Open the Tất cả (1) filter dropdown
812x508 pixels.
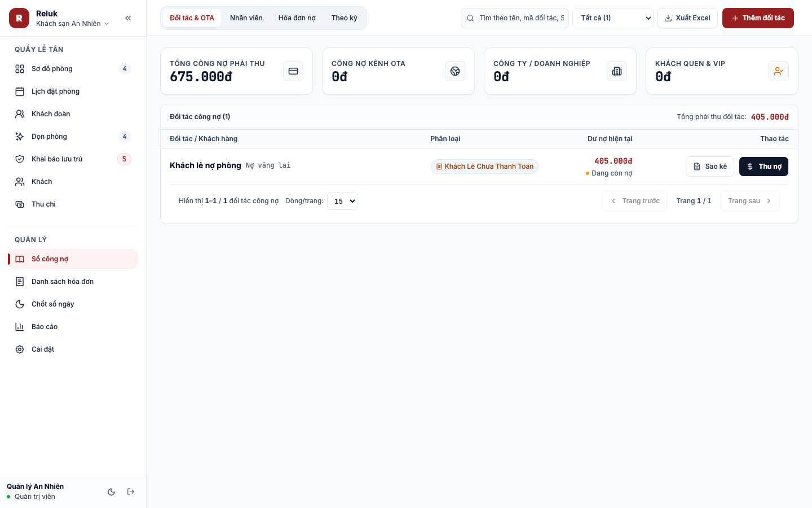coord(613,18)
